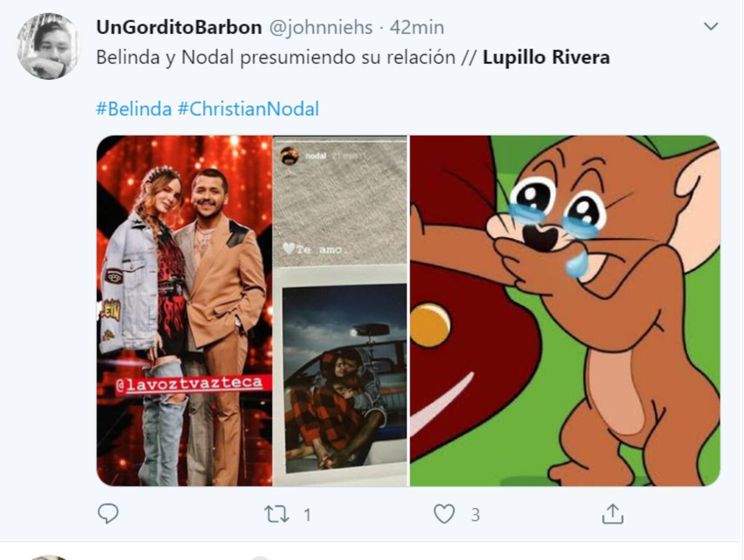Like the tweet with the heart icon

pos(444,514)
